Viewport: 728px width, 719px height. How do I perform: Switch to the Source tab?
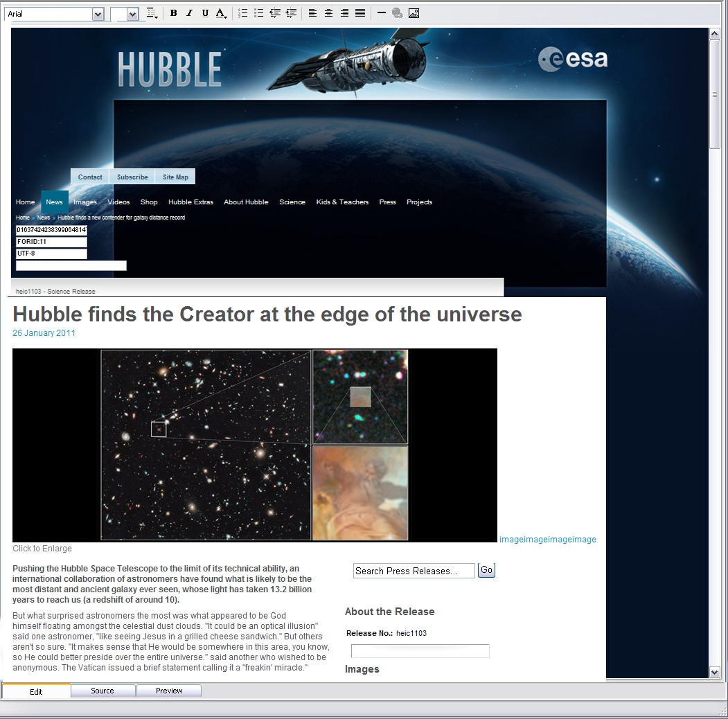click(x=103, y=691)
